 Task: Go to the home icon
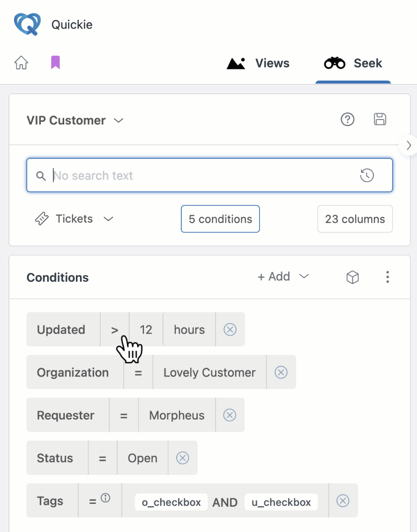[x=21, y=63]
